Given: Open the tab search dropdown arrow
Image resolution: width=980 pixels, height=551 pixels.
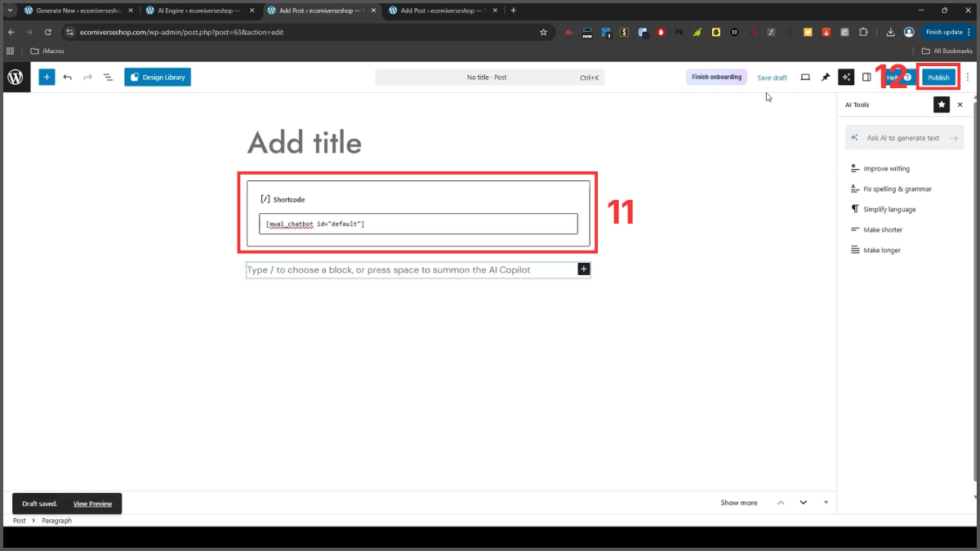Looking at the screenshot, I should tap(8, 11).
